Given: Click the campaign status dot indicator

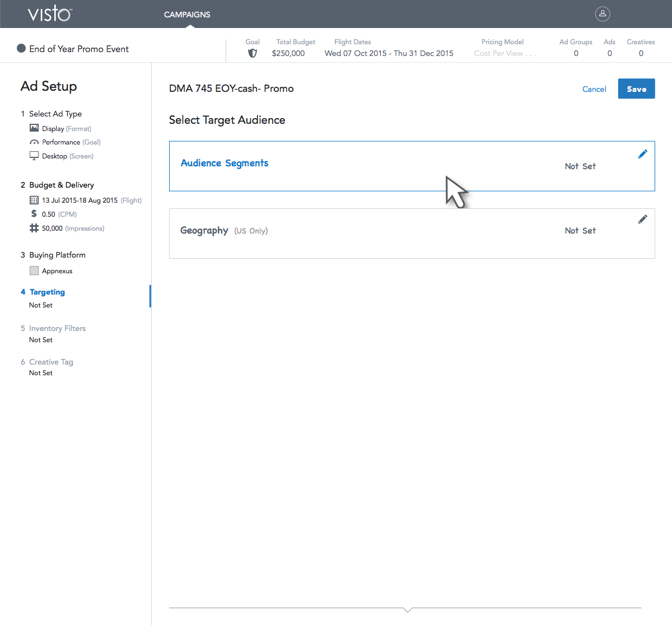Looking at the screenshot, I should pos(21,49).
